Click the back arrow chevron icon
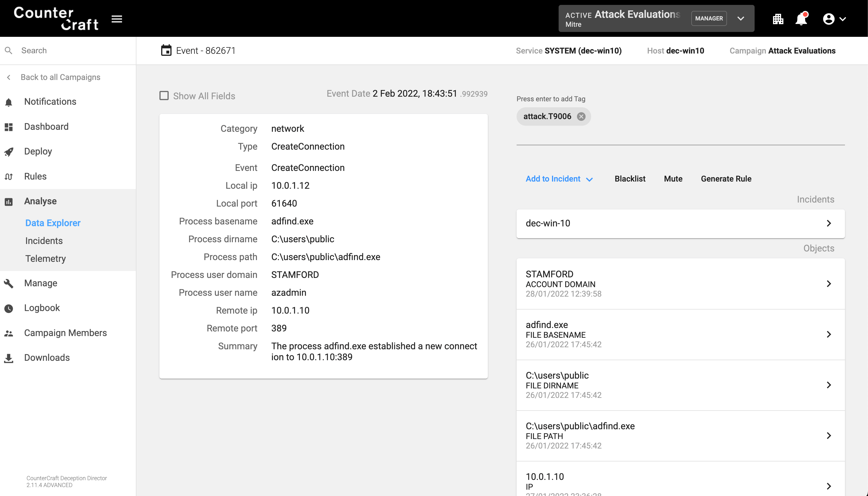The image size is (868, 496). point(9,77)
